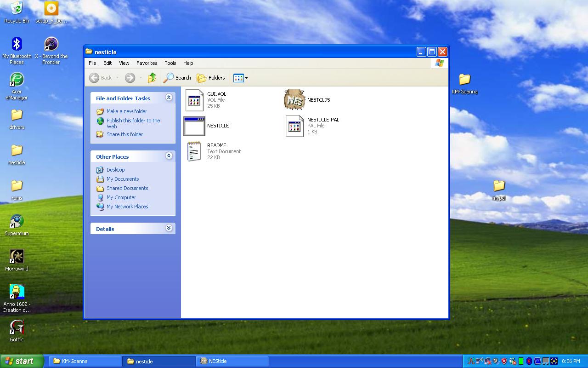Open the Edit menu
Viewport: 588px width, 368px height.
pyautogui.click(x=107, y=63)
